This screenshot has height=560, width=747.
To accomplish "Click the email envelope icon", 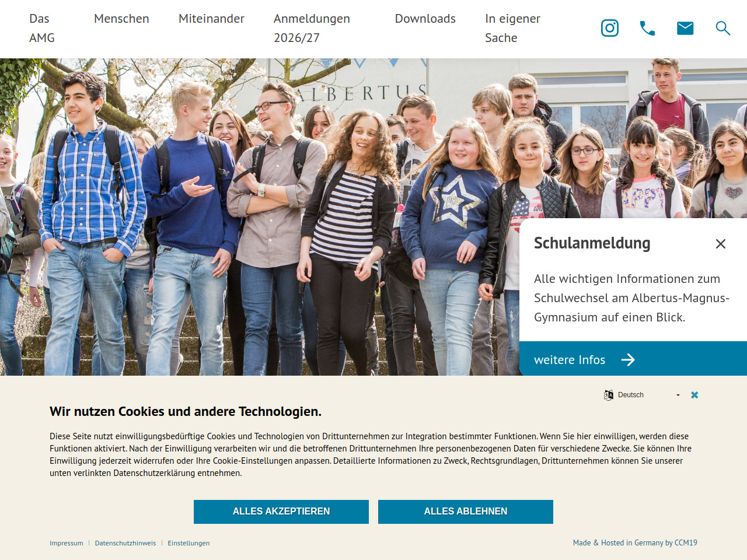I will coord(685,28).
